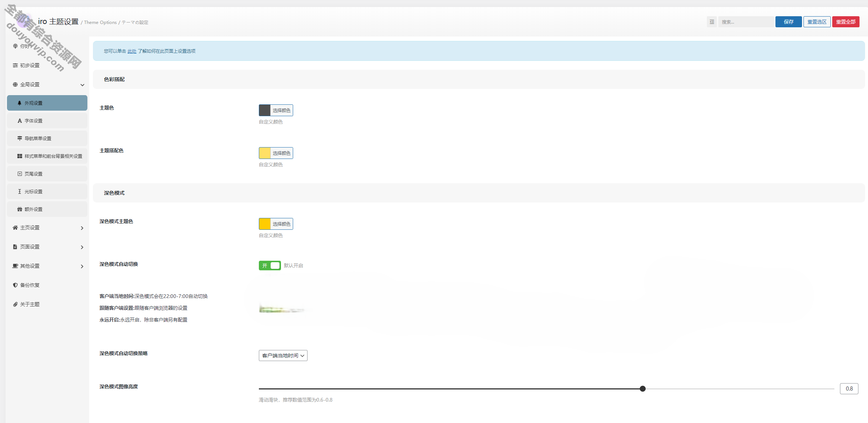Expand the 页面设置 chevron
Image resolution: width=868 pixels, height=423 pixels.
pos(82,247)
